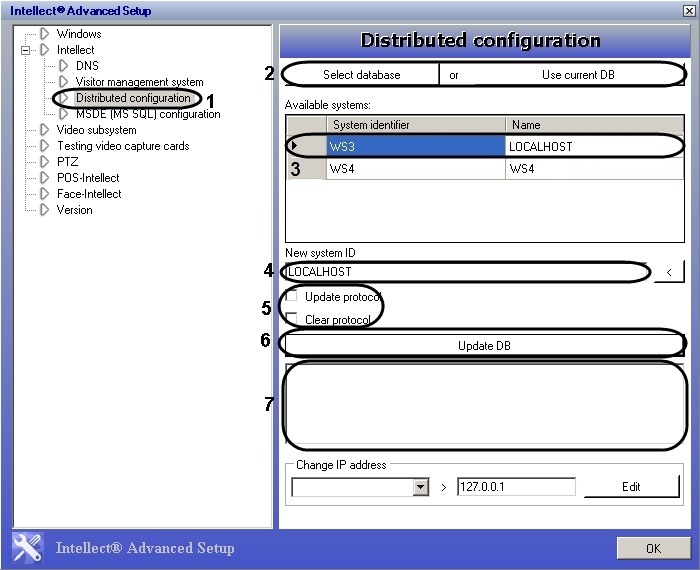Open the Version tree item

tap(75, 210)
